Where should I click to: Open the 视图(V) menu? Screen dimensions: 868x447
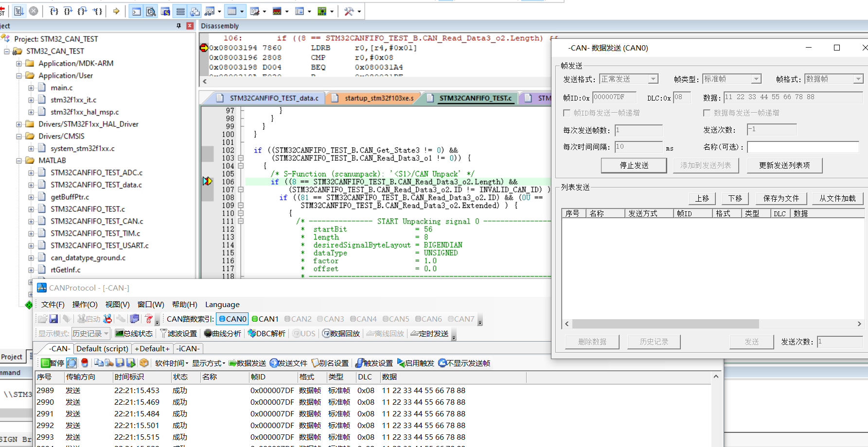pos(118,304)
